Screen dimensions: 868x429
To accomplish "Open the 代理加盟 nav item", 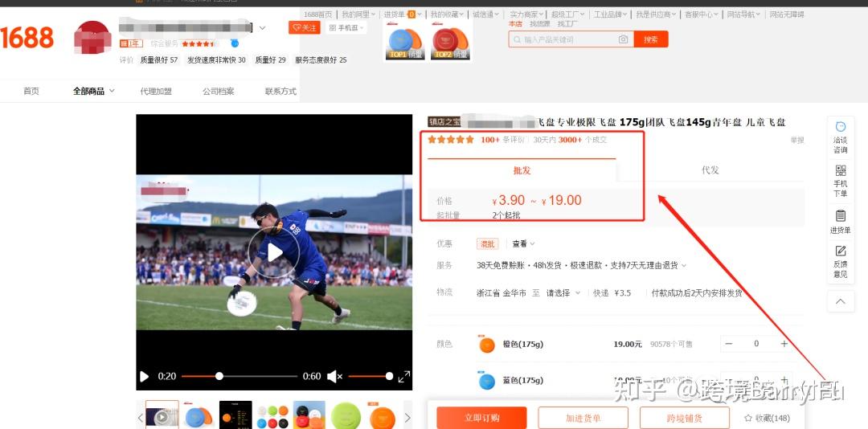I will [x=156, y=92].
